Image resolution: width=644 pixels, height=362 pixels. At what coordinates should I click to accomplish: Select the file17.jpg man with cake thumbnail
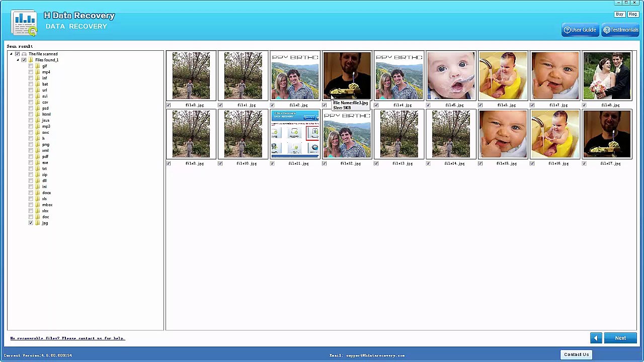coord(607,134)
